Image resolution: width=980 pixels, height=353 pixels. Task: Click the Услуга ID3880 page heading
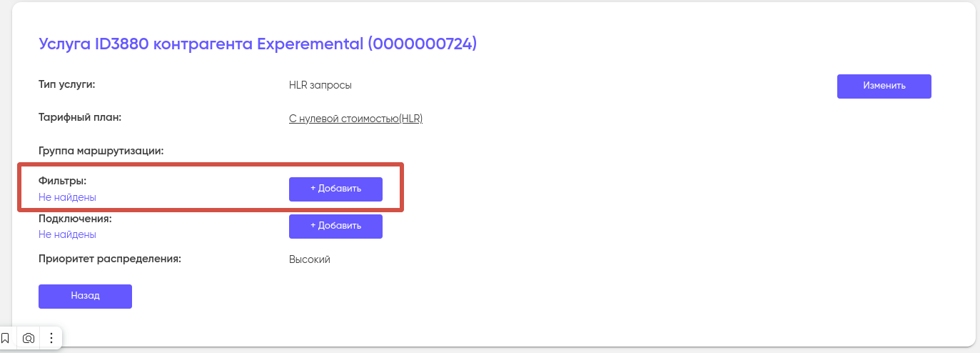257,44
